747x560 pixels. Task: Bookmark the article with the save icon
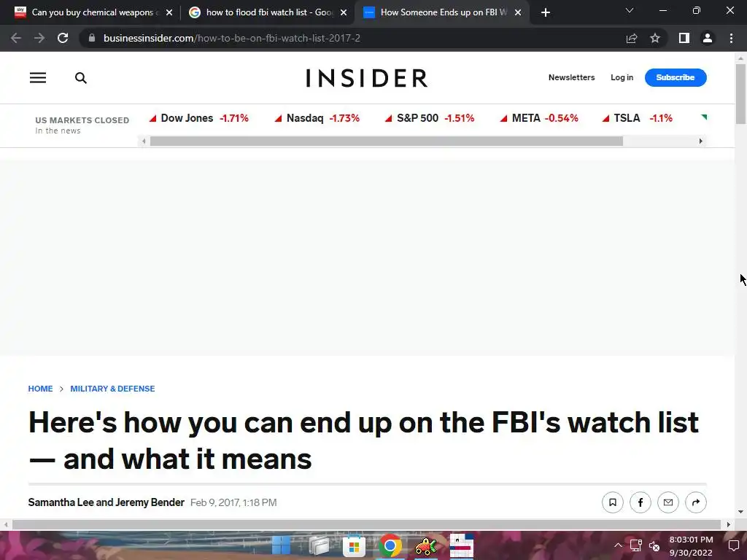coord(613,502)
